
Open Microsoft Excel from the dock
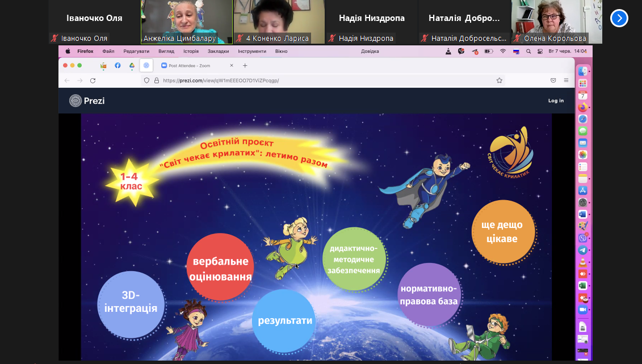tap(582, 286)
